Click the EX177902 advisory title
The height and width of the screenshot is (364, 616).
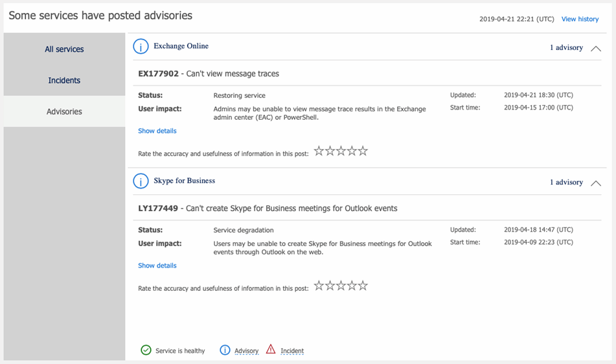click(x=209, y=74)
